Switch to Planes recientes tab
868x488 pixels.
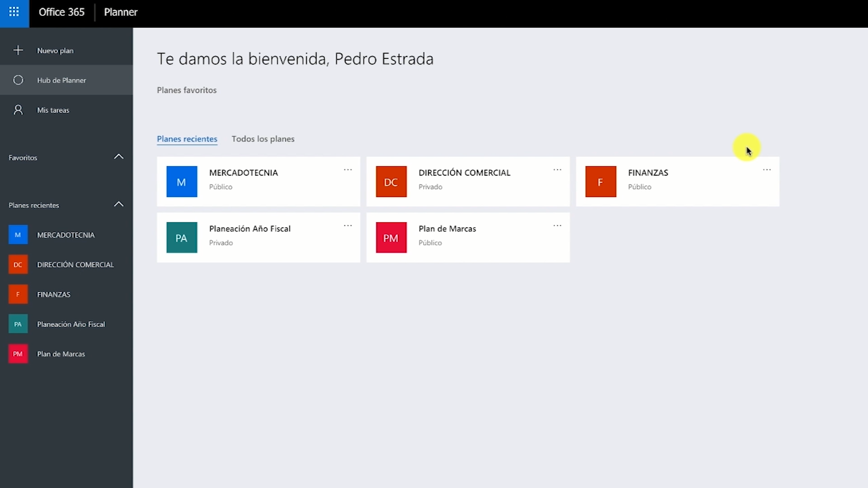pyautogui.click(x=187, y=139)
